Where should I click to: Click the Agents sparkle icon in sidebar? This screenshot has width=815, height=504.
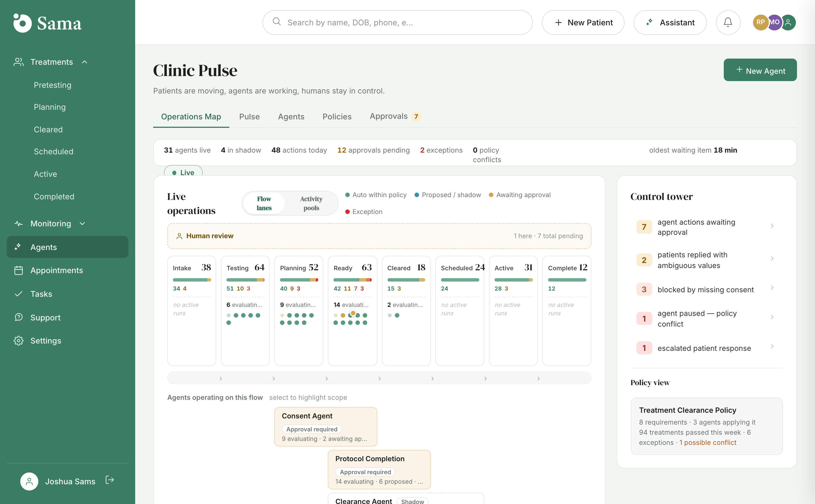click(18, 247)
